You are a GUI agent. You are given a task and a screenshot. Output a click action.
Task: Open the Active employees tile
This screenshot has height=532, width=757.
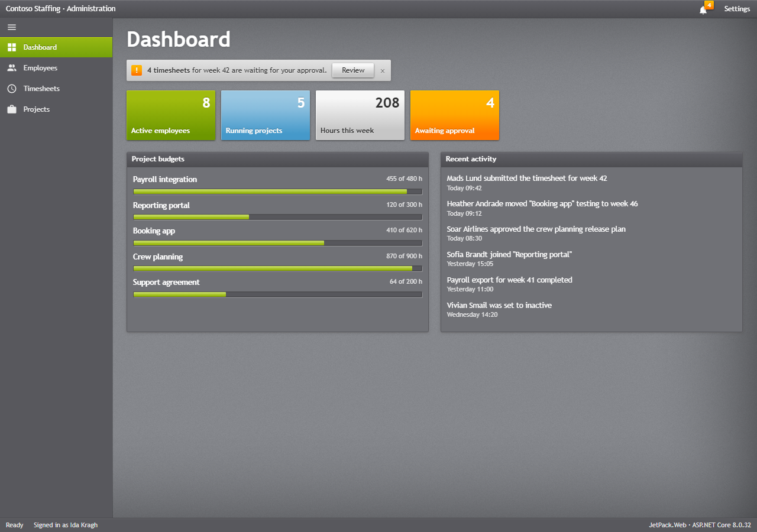click(x=171, y=115)
